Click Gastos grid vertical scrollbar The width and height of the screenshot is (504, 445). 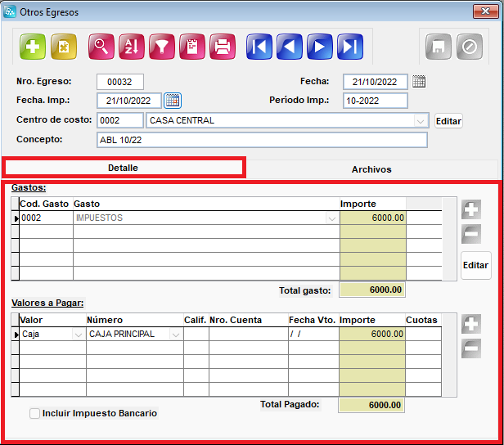[449, 239]
